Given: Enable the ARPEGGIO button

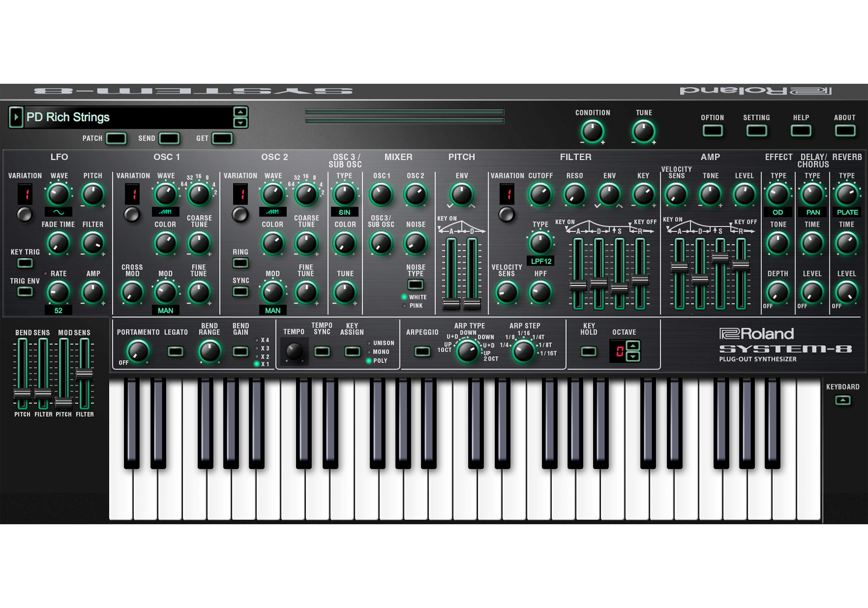Looking at the screenshot, I should pyautogui.click(x=422, y=352).
